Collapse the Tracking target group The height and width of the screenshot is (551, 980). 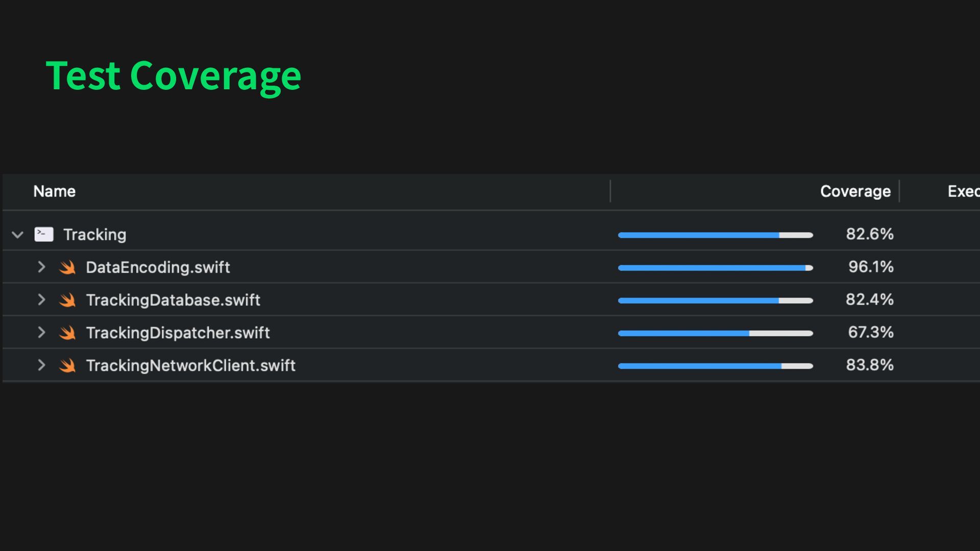coord(17,235)
